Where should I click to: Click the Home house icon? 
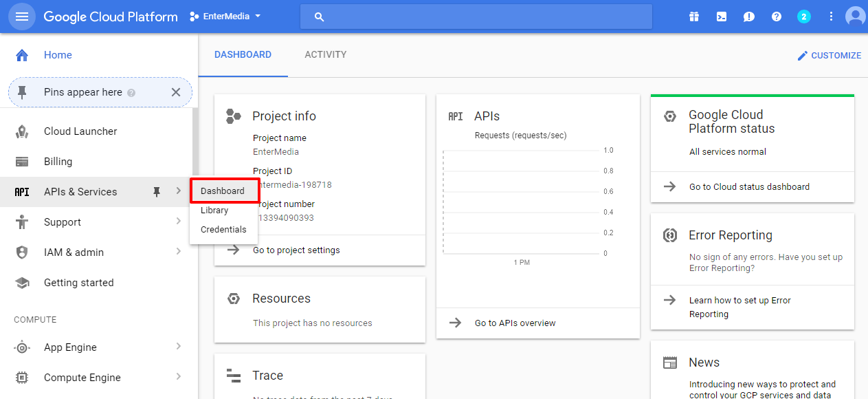(x=22, y=55)
